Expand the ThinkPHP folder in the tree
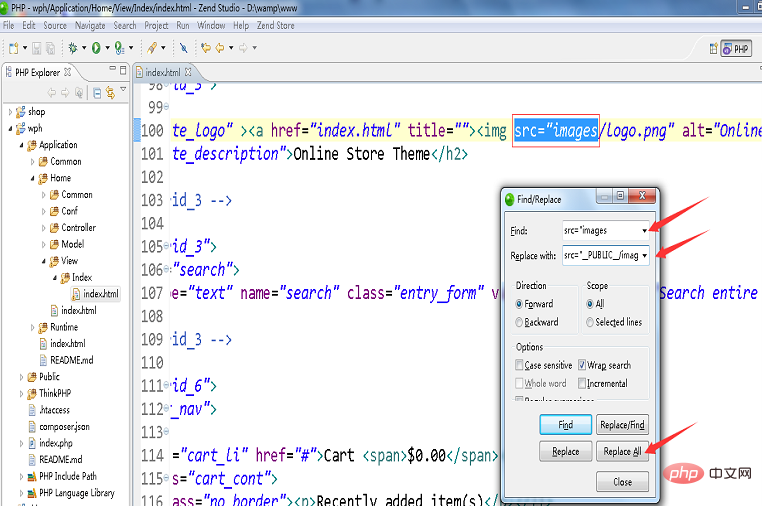 (21, 394)
